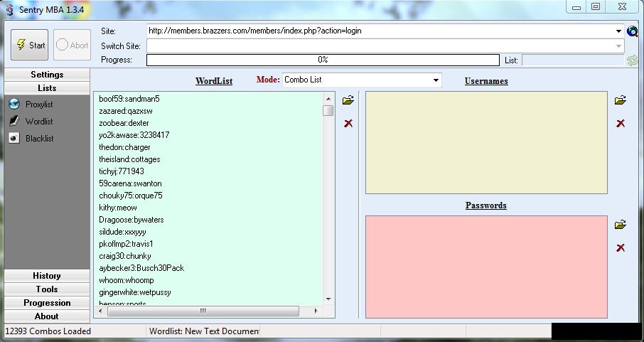Expand the Site URL dropdown arrow
Viewport: 644px width, 342px height.
pos(618,31)
